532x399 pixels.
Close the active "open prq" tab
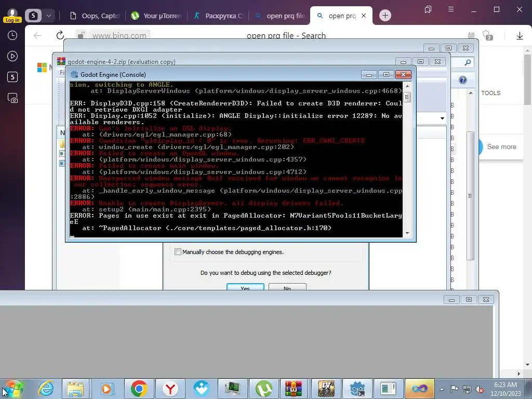(x=363, y=16)
